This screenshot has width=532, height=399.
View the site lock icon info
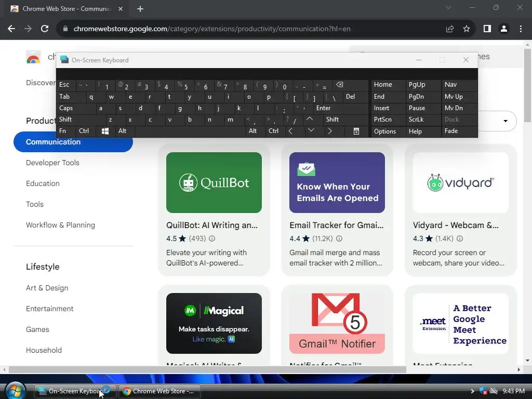tap(65, 29)
